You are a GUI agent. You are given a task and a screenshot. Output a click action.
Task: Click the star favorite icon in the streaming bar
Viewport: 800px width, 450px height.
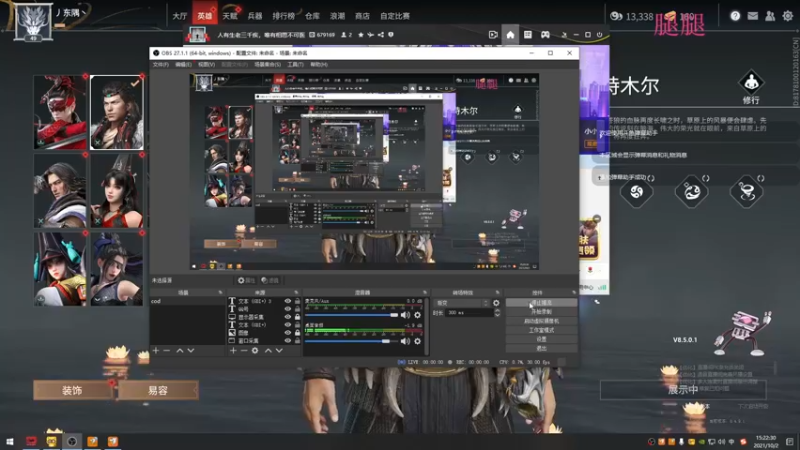(361, 35)
